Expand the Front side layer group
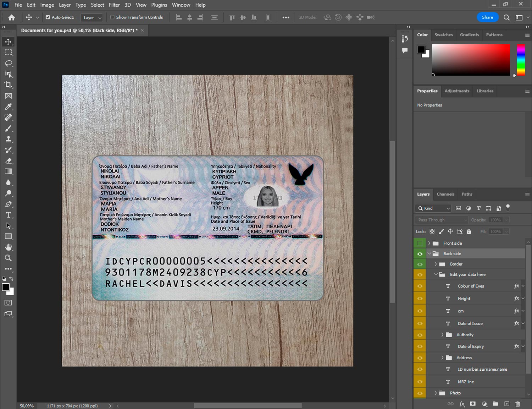Image resolution: width=532 pixels, height=409 pixels. point(429,243)
